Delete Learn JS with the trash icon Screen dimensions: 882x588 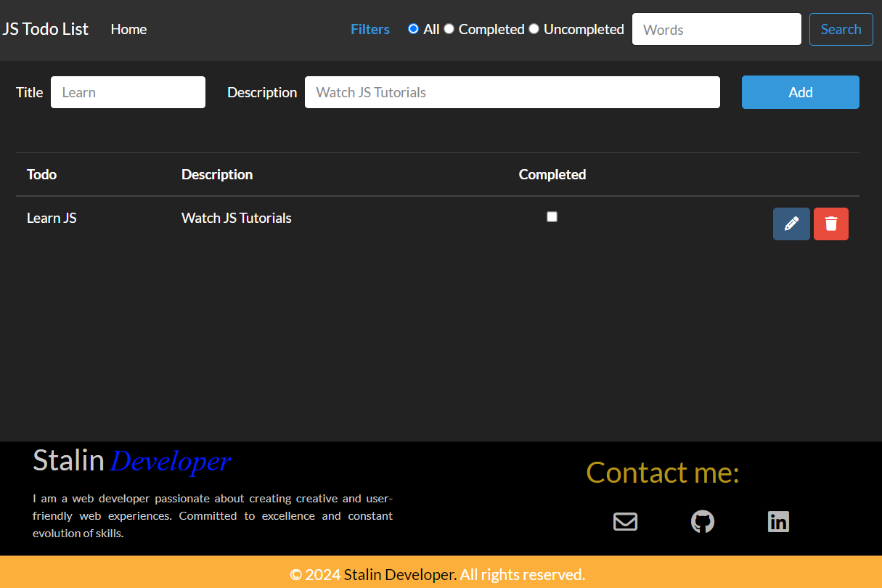tap(831, 224)
